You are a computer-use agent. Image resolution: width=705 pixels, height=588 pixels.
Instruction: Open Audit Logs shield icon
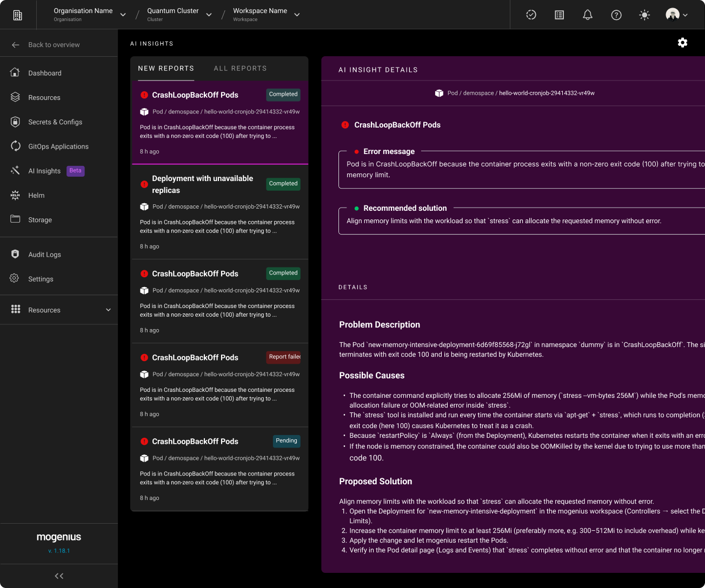[x=15, y=254]
